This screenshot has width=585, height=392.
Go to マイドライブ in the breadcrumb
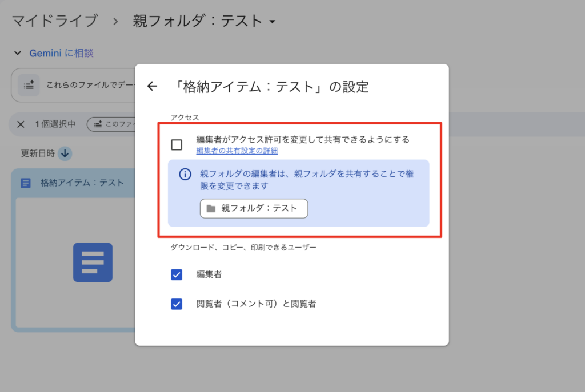(x=55, y=22)
